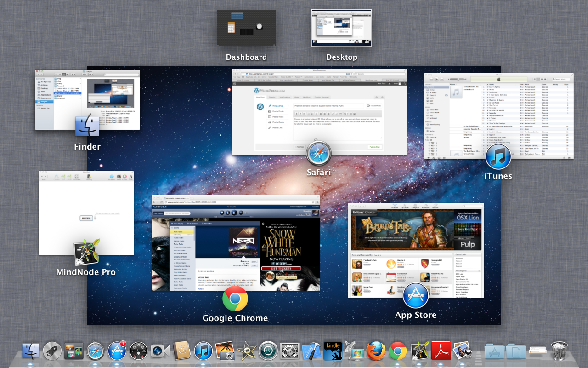Screen dimensions: 588x368
Task: Launch Firefox from the Dock
Action: pos(376,351)
